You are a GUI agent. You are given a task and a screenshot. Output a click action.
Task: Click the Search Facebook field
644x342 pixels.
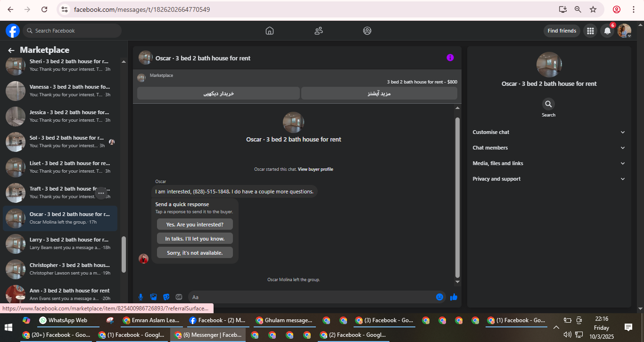coord(72,31)
